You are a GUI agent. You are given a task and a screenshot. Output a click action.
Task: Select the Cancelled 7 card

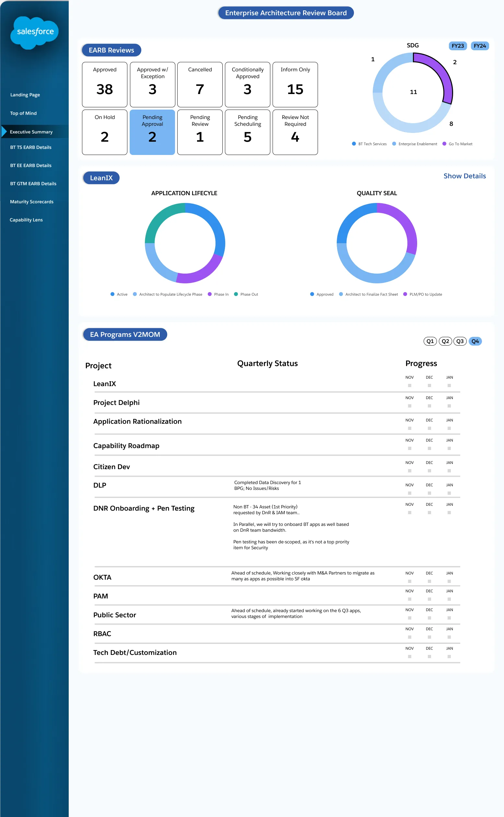pyautogui.click(x=200, y=84)
